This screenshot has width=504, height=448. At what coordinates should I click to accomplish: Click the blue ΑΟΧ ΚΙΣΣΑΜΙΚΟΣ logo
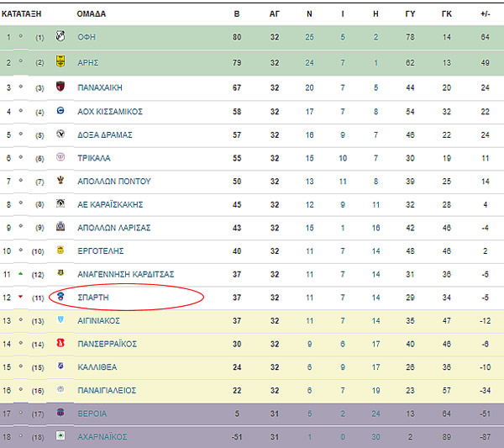click(x=60, y=111)
